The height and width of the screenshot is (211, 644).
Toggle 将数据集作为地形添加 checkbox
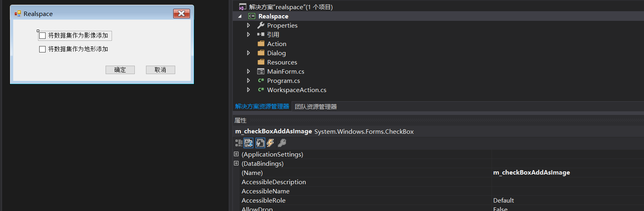(42, 49)
